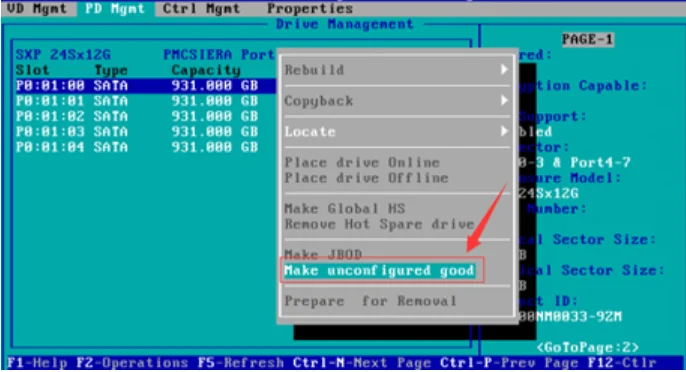This screenshot has height=372, width=686.
Task: Click Ctrl-P-Prev Page in bottom bar
Action: click(x=509, y=363)
